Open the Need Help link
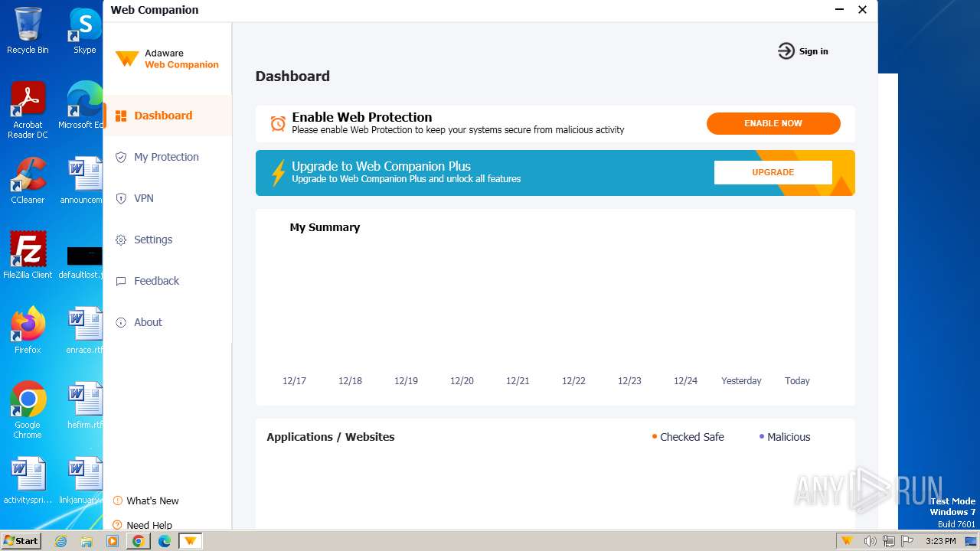This screenshot has width=980, height=551. pyautogui.click(x=149, y=525)
